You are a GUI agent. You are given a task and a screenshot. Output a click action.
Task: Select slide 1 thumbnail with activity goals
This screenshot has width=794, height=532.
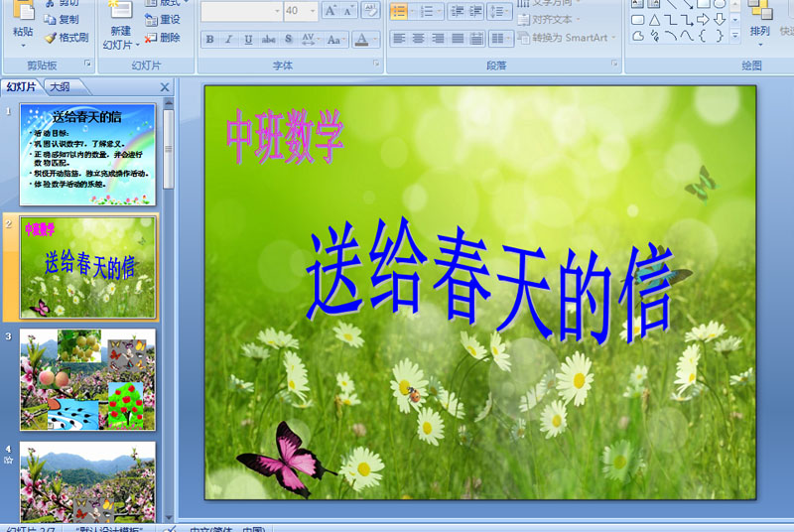click(x=87, y=155)
